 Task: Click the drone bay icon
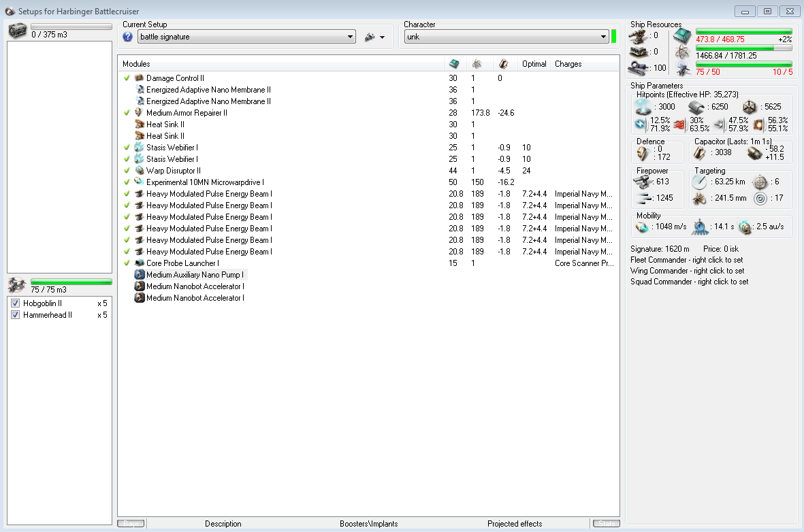pyautogui.click(x=17, y=285)
